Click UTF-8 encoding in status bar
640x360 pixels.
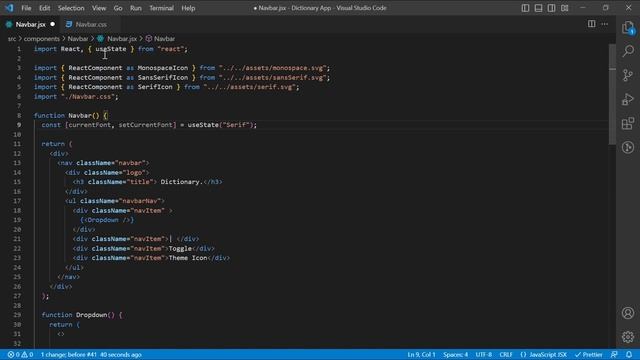484,355
